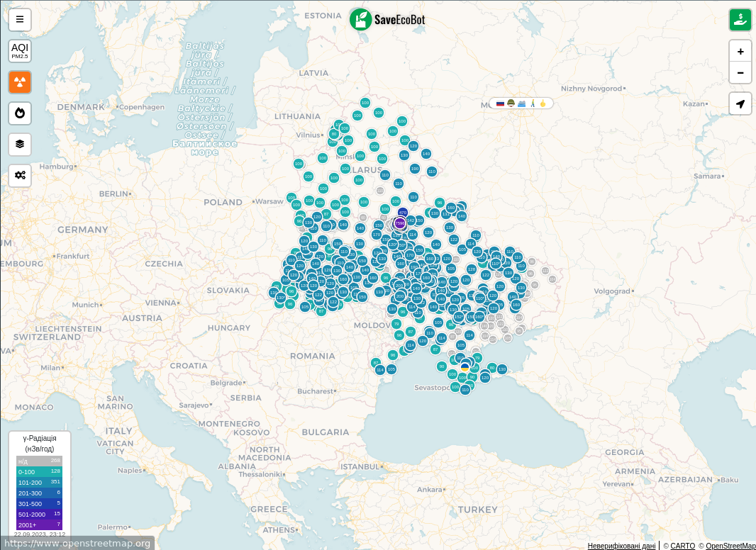Zoom out on the map
Viewport: 756px width, 550px height.
(x=740, y=72)
